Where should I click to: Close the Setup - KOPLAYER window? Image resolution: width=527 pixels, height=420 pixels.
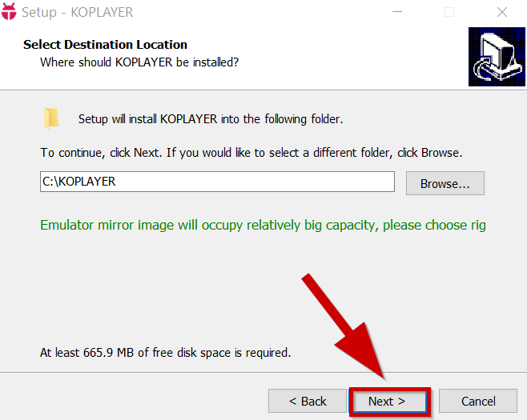502,12
